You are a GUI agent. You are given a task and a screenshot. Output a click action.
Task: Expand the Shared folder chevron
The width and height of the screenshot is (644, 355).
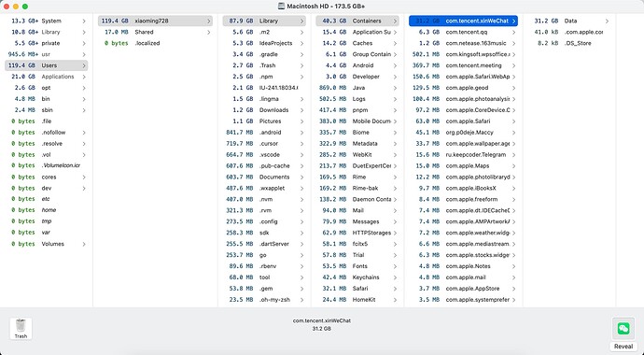(x=209, y=32)
